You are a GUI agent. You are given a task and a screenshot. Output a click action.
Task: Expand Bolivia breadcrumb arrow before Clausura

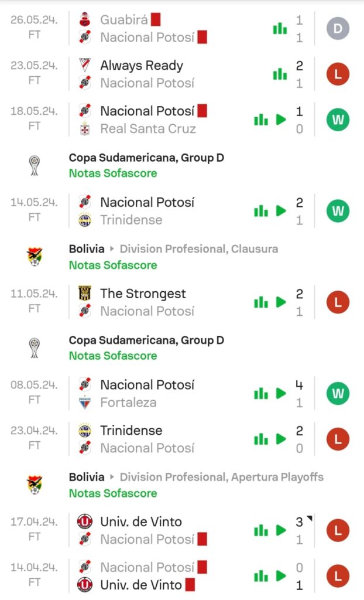pyautogui.click(x=112, y=248)
